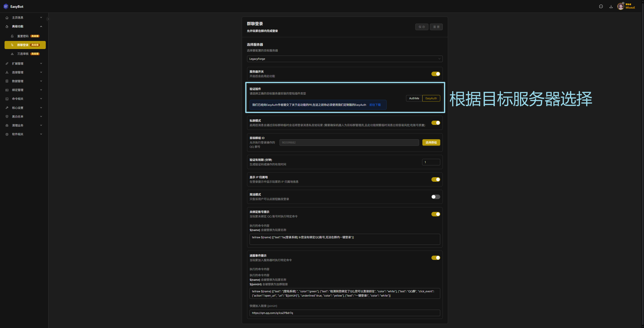This screenshot has height=328, width=644.
Task: Open the chat message icon in header
Action: pyautogui.click(x=601, y=7)
